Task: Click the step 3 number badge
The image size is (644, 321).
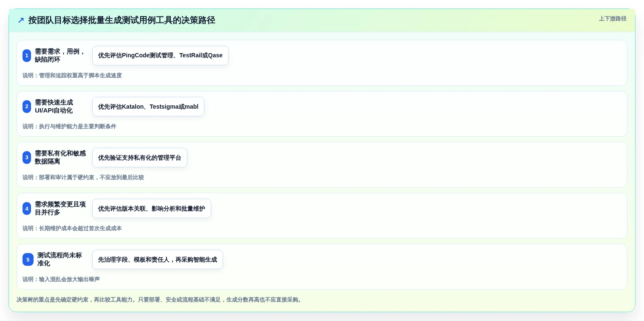Action: [27, 158]
